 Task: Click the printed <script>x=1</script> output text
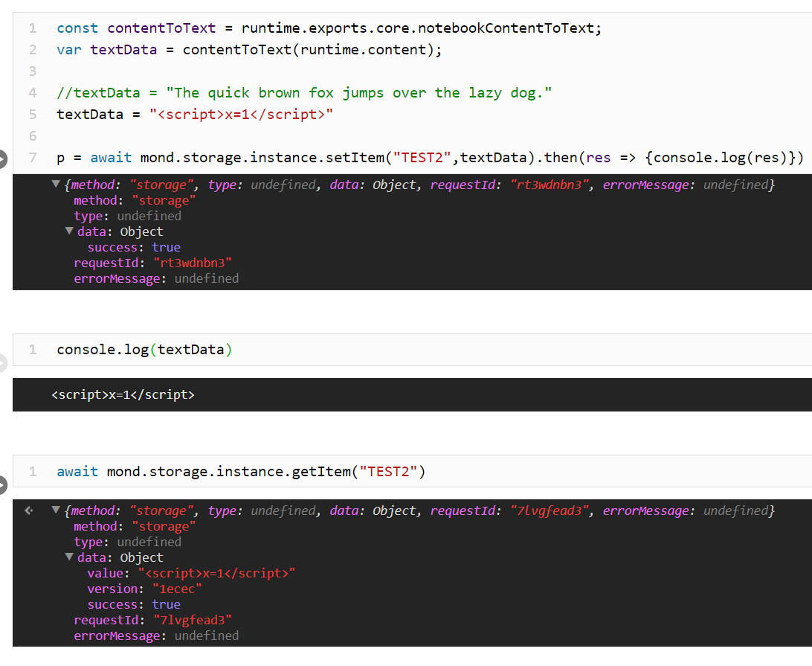click(x=123, y=395)
